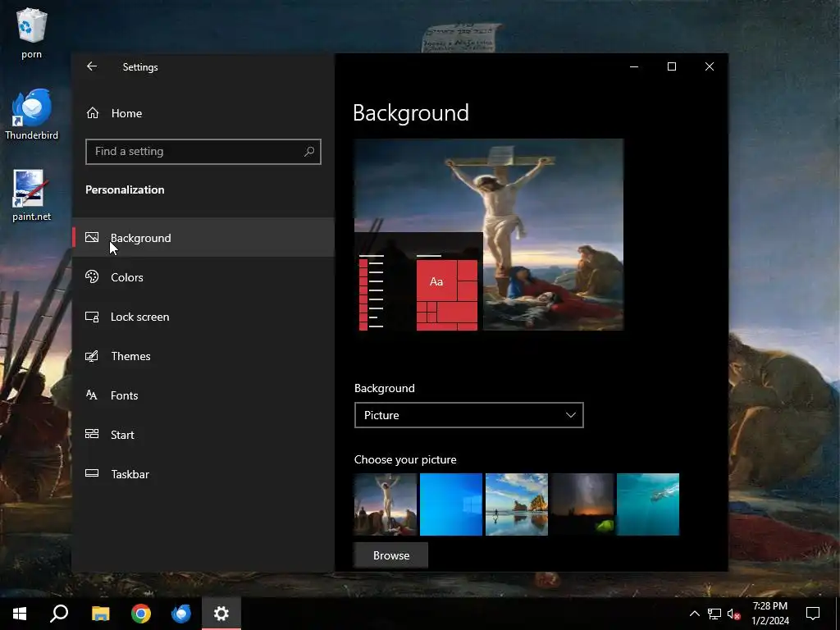
Task: Expand the Background type dropdown showing Picture
Action: pyautogui.click(x=468, y=415)
